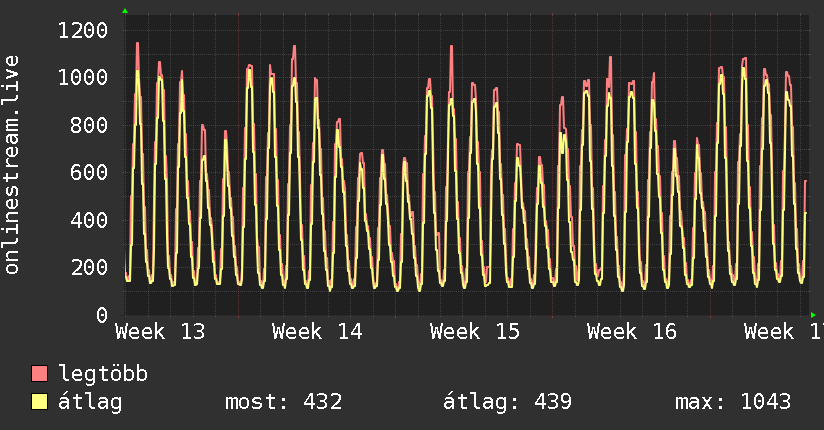The image size is (824, 430).
Task: Click the 400 y-axis tick label
Action: (89, 220)
